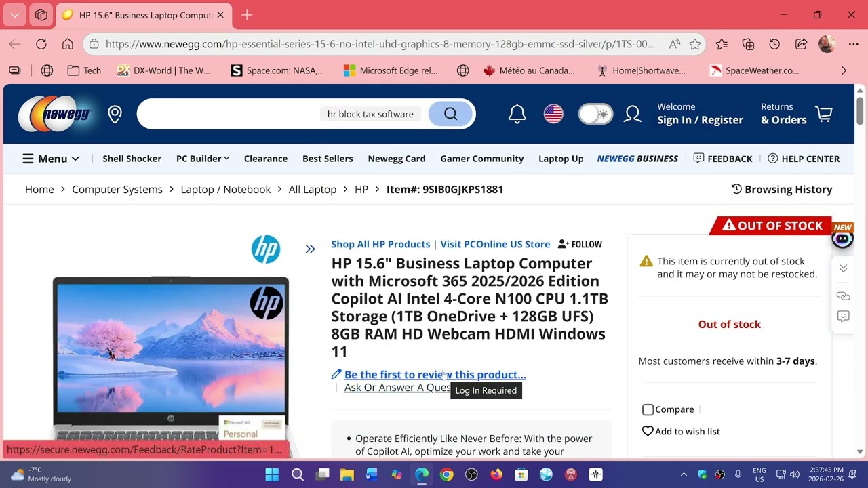The image size is (868, 488).
Task: Open a new browser tab
Action: pyautogui.click(x=247, y=15)
